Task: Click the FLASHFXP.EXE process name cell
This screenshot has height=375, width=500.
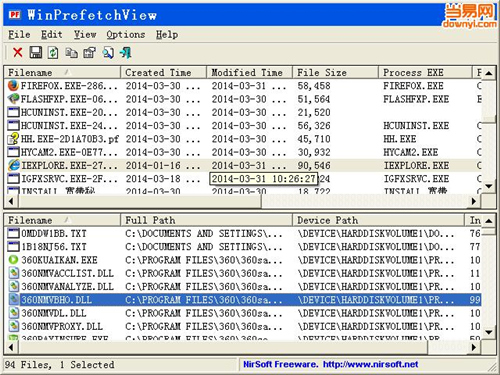Action: click(x=416, y=99)
